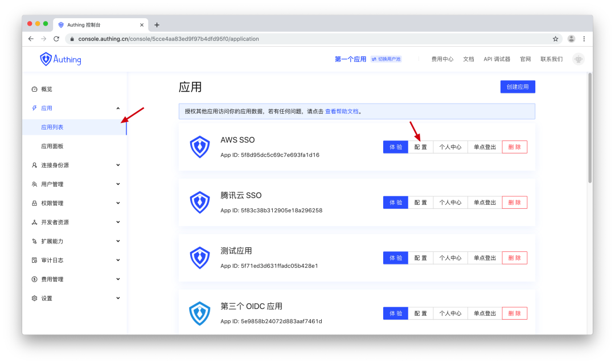
Task: Expand 权限管理 chevron
Action: (x=118, y=204)
